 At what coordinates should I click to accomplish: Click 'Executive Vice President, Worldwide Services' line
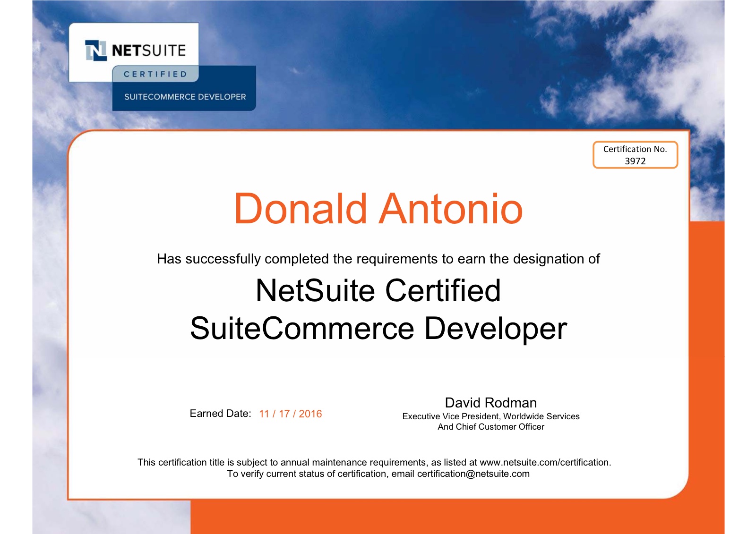pos(491,416)
